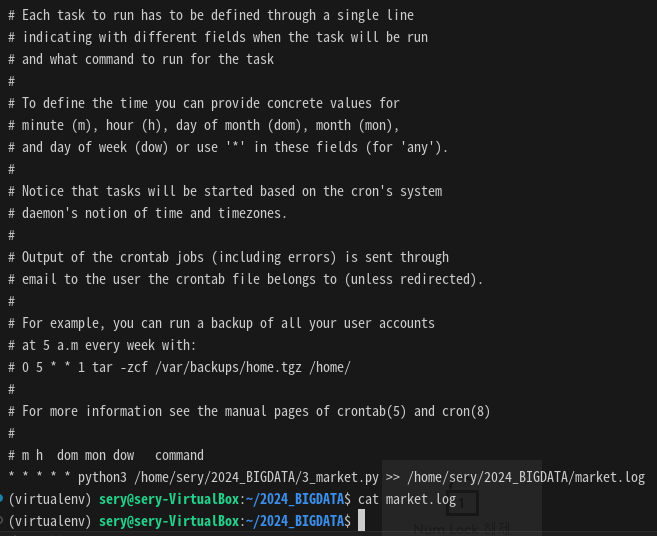
Task: Click the "Output of the crontab jobs" line
Action: point(228,257)
